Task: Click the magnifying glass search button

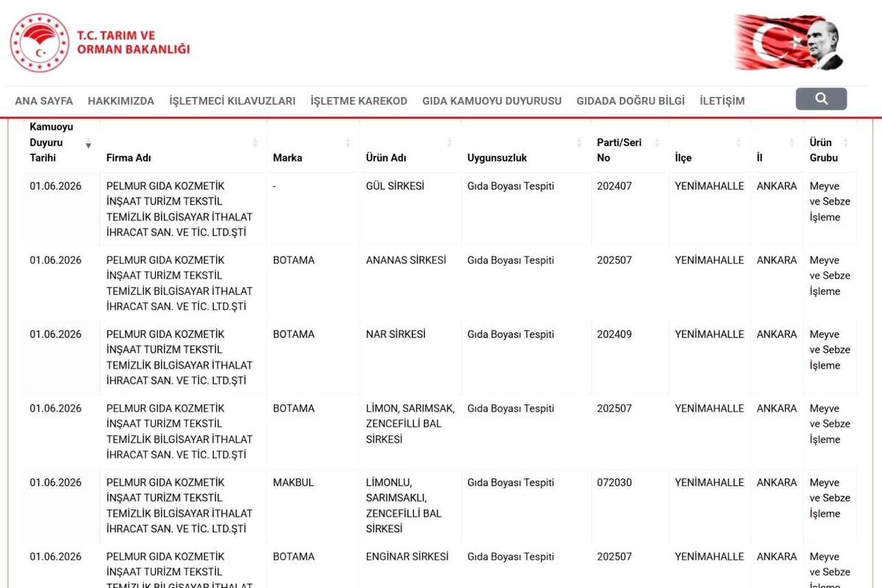Action: pos(821,98)
